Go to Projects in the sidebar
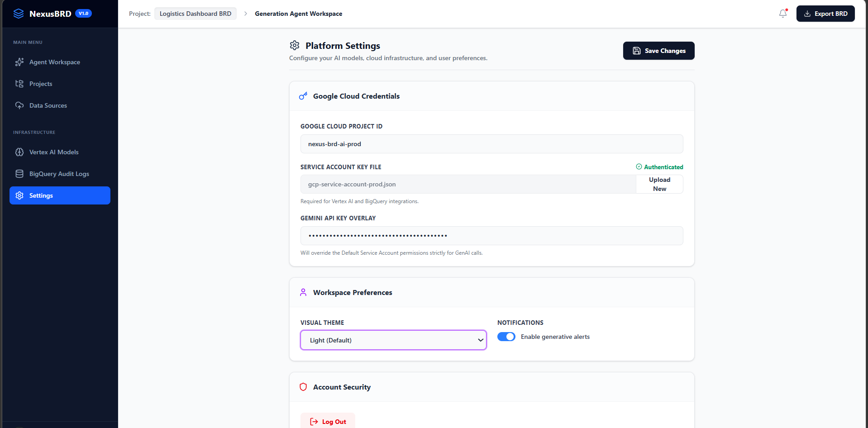This screenshot has width=868, height=428. 60,84
